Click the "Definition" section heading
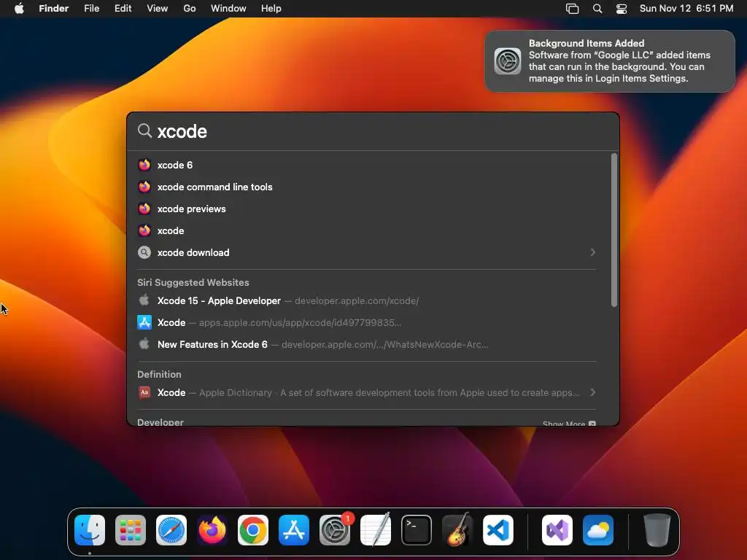The height and width of the screenshot is (560, 747). pos(159,374)
